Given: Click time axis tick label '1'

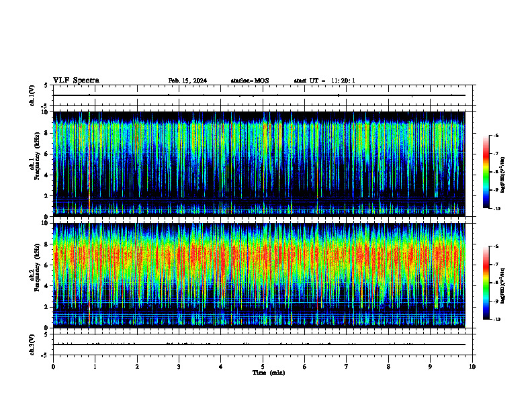Looking at the screenshot, I should 95,367.
